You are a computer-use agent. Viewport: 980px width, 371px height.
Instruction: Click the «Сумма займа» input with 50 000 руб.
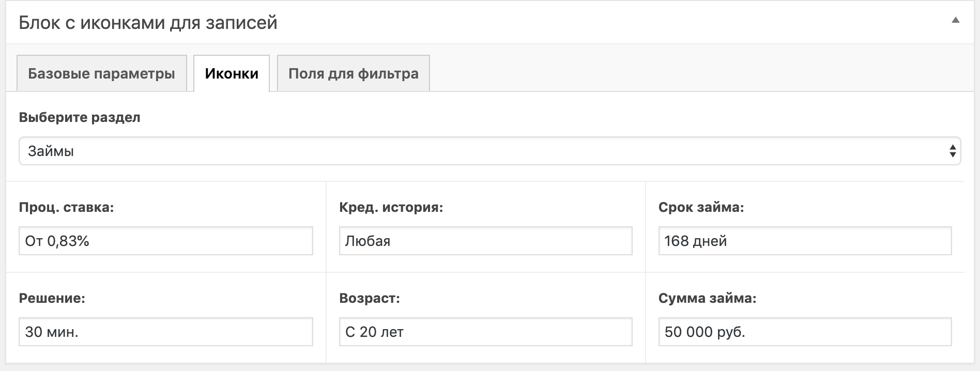tap(805, 332)
